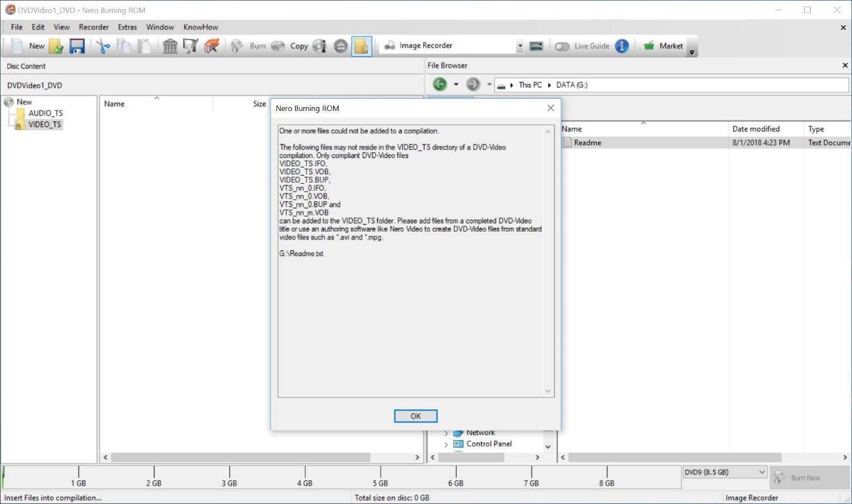Open the Extras menu

(x=127, y=27)
